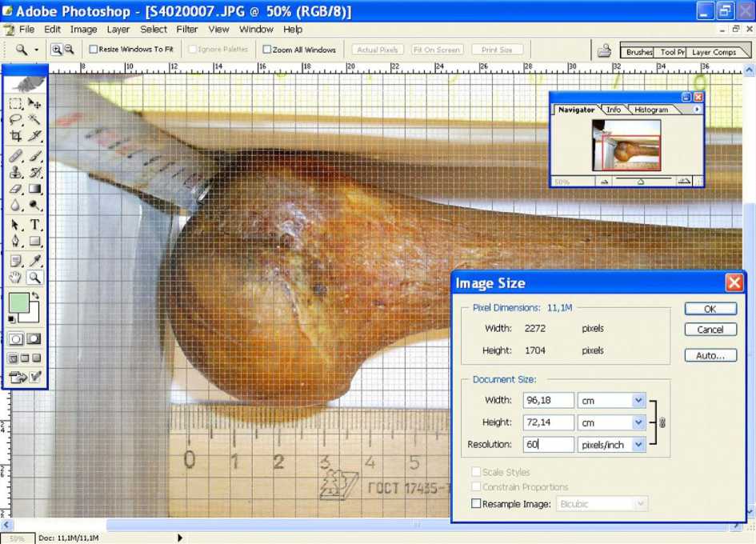Select the Slice tool
The image size is (756, 544).
[34, 135]
